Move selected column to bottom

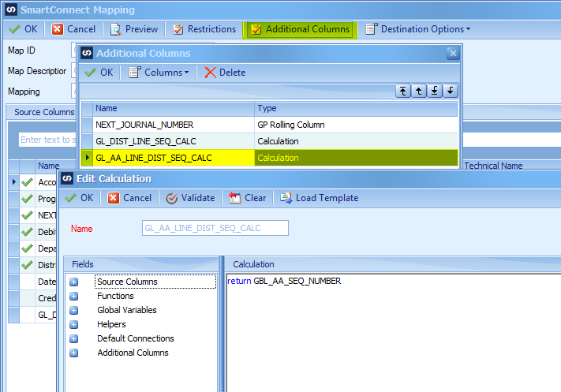(x=434, y=91)
